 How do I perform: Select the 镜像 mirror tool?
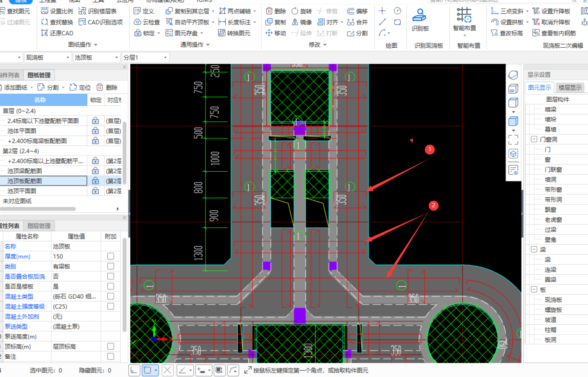(x=301, y=22)
